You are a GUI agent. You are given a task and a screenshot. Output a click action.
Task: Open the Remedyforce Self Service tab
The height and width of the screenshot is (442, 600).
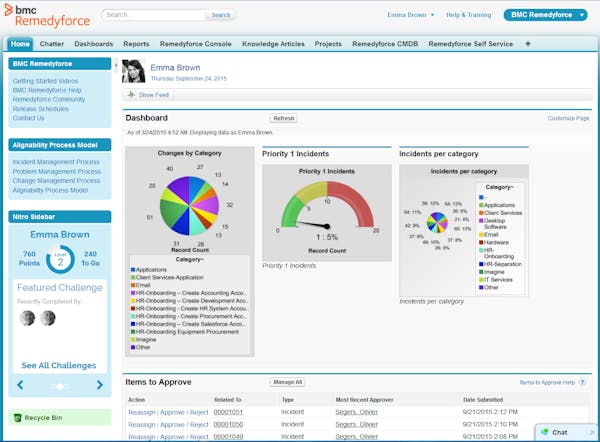pos(471,44)
